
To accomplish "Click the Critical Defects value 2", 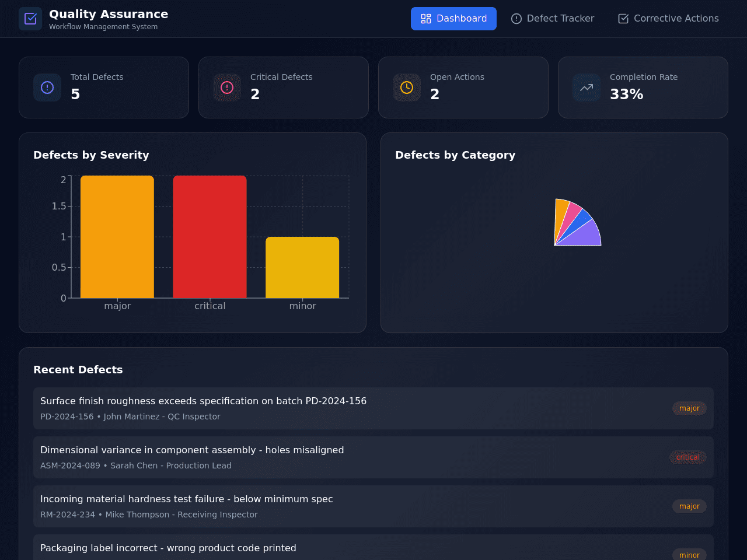I will [x=255, y=94].
